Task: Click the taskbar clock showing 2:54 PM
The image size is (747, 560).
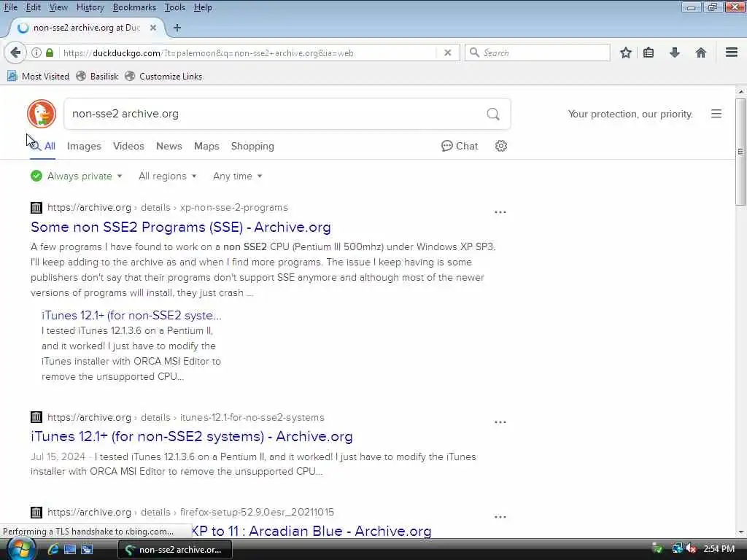Action: [x=719, y=549]
